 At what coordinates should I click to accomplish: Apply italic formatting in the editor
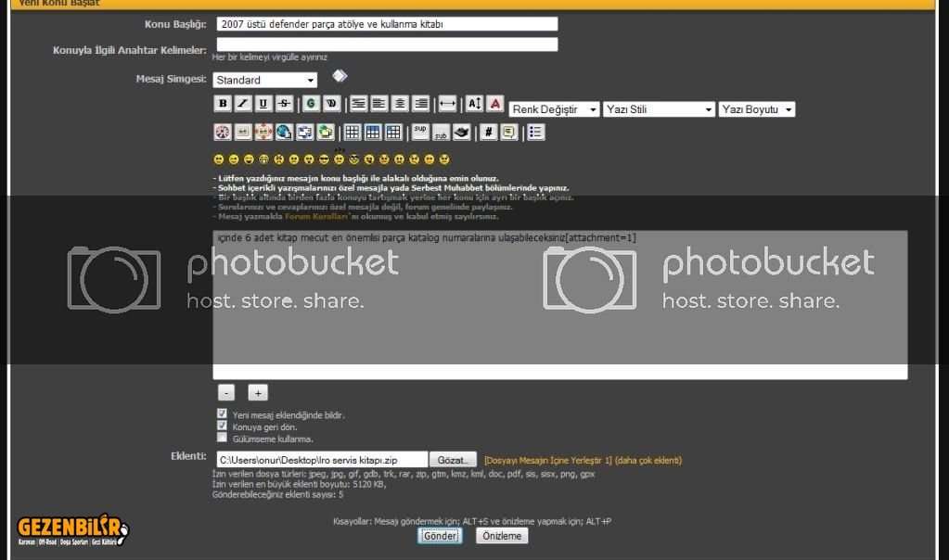(242, 104)
